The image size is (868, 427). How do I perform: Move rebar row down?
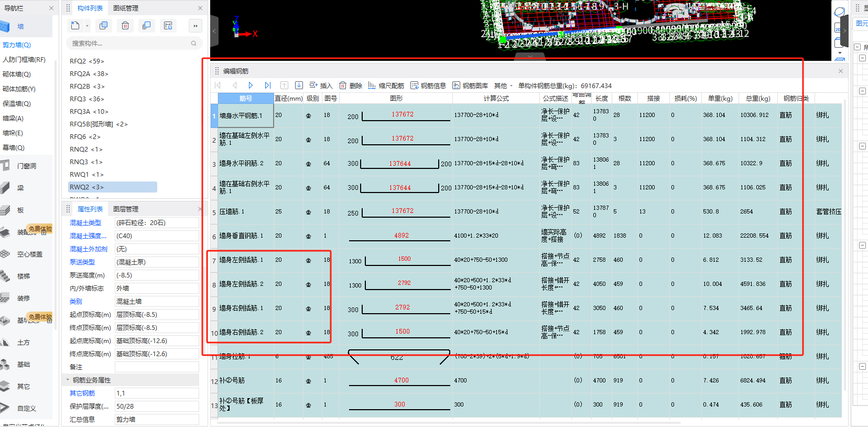coord(299,85)
